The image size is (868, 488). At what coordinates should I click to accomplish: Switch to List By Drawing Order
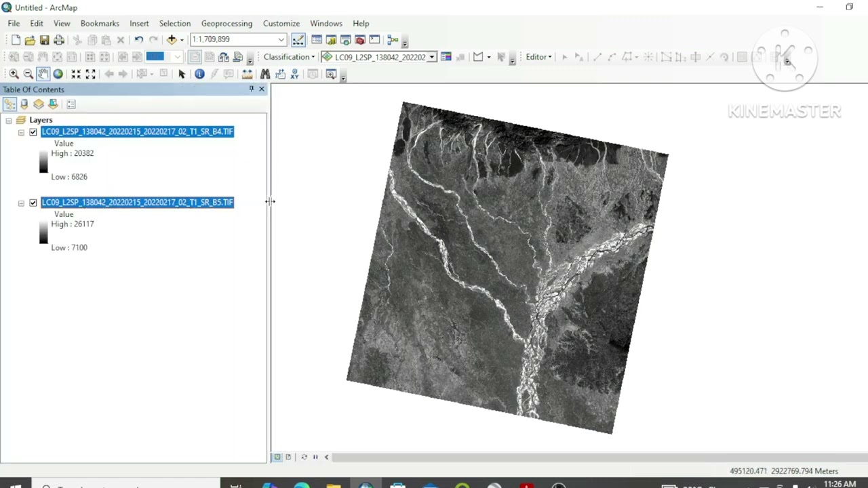coord(9,104)
